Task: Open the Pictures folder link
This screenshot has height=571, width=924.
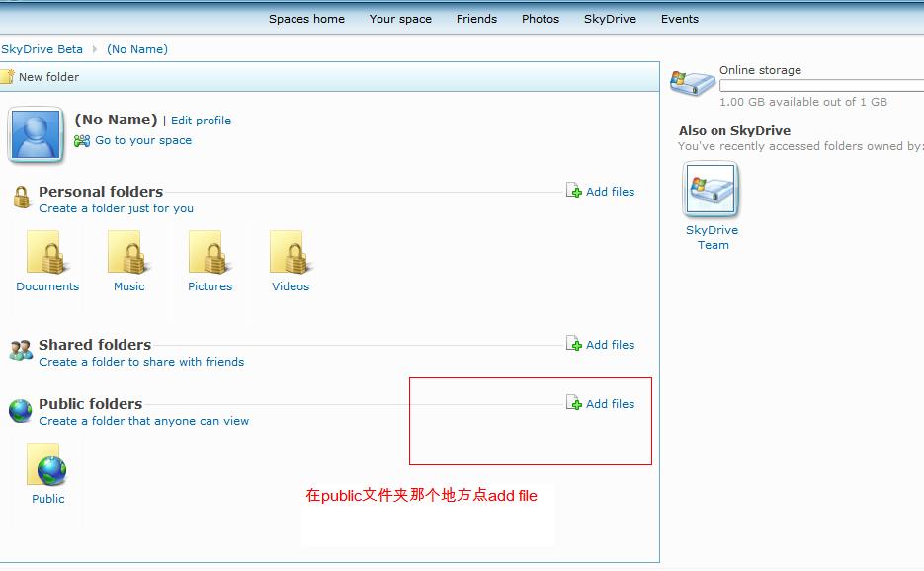Action: 210,286
